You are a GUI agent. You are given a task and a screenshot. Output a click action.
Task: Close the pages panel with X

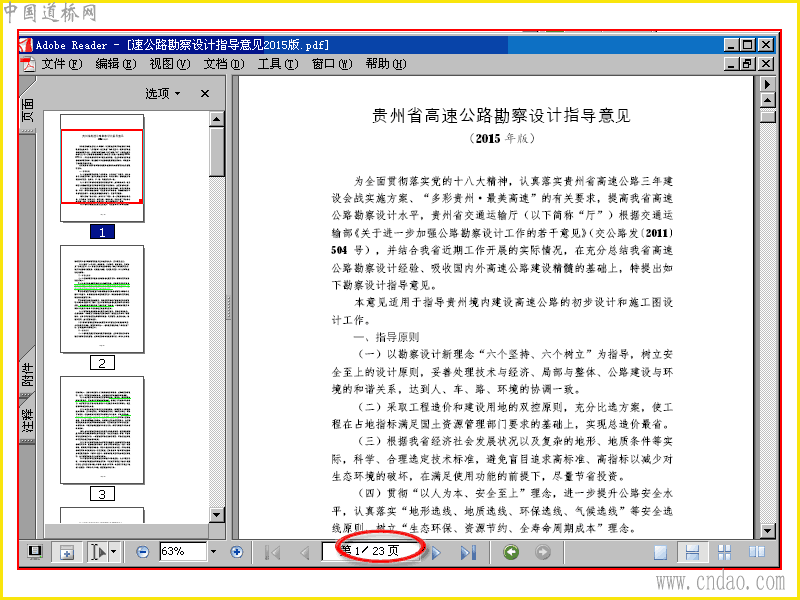pos(205,93)
